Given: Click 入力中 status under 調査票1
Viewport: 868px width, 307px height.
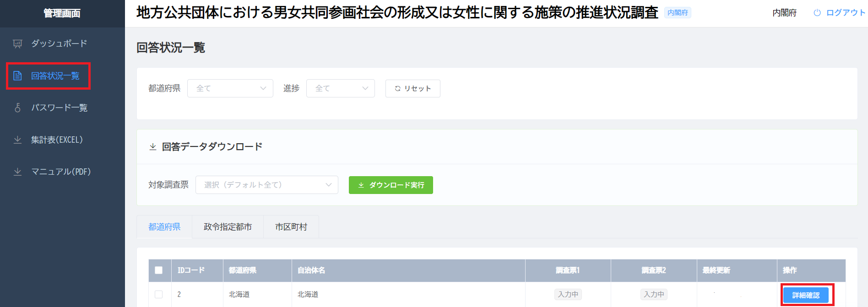Looking at the screenshot, I should (x=568, y=294).
